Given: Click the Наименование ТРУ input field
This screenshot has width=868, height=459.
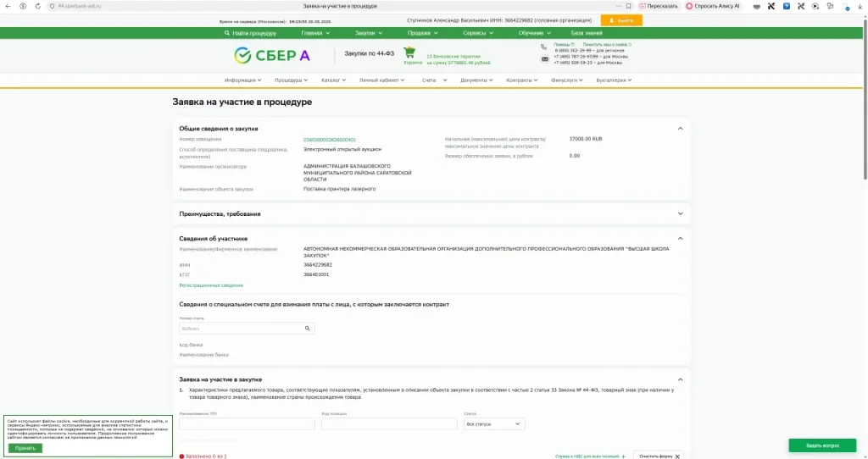Looking at the screenshot, I should tap(247, 424).
